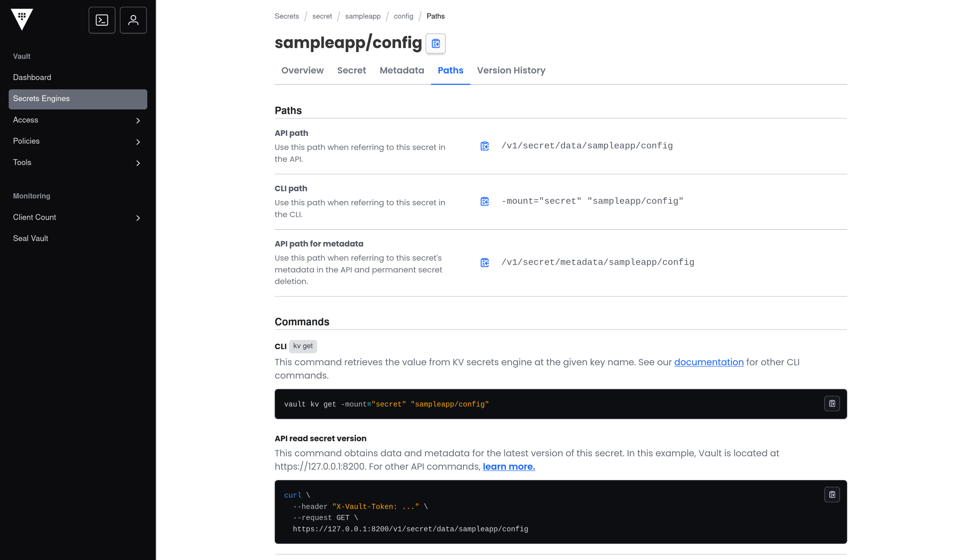Expand the Tools sidebar section
The height and width of the screenshot is (560, 965).
pyautogui.click(x=78, y=163)
